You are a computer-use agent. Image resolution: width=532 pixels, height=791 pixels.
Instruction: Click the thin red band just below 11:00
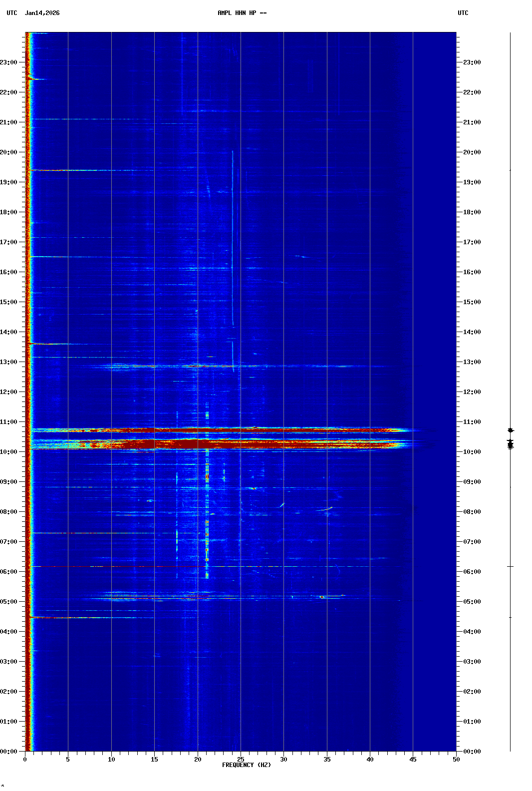(200, 430)
